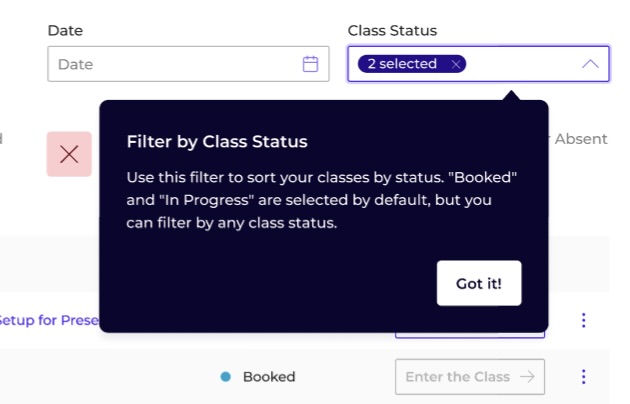The width and height of the screenshot is (630, 404).
Task: Click the Class Status field label
Action: click(392, 31)
